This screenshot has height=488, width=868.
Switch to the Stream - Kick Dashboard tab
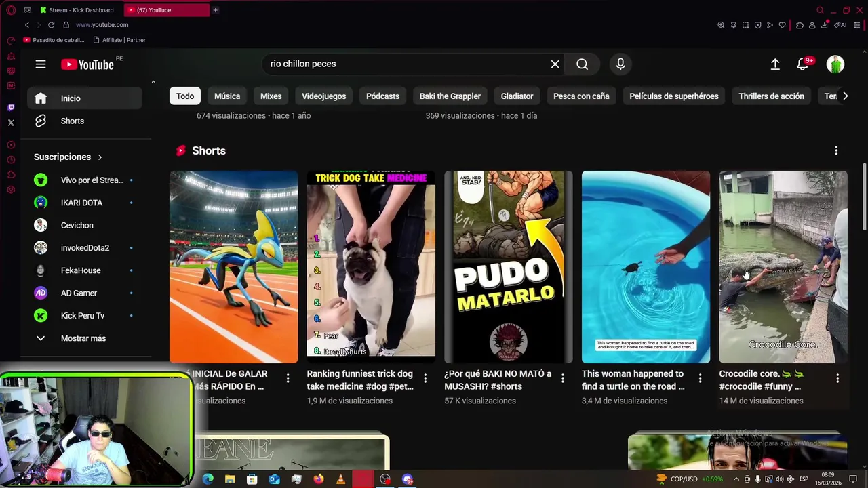[77, 10]
